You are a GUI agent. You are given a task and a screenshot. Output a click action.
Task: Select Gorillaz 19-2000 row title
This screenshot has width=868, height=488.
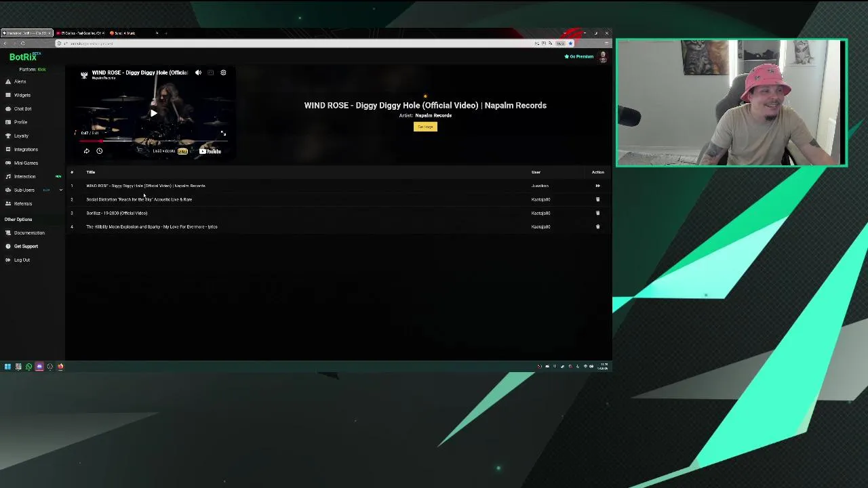tap(117, 213)
